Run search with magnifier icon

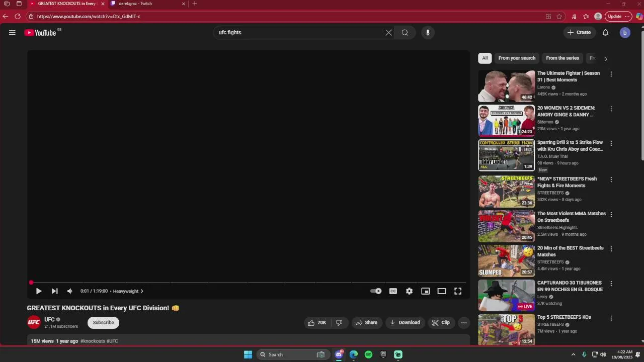(405, 33)
